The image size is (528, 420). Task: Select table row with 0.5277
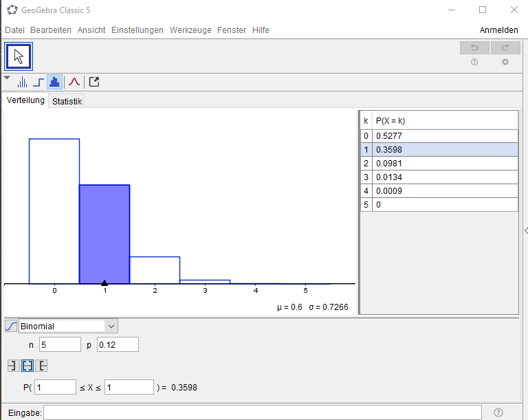pyautogui.click(x=439, y=136)
